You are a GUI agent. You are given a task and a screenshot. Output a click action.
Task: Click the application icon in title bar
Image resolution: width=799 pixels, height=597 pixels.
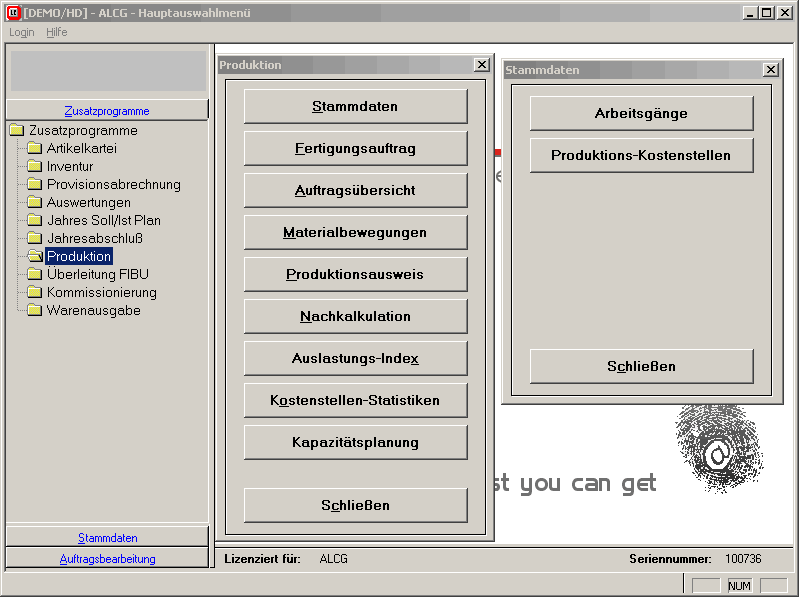click(x=13, y=13)
